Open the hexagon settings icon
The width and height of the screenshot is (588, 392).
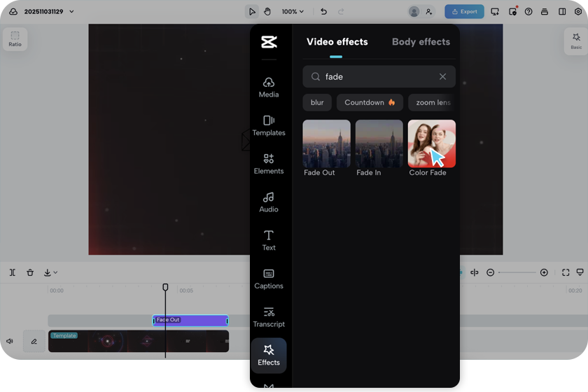tap(578, 12)
